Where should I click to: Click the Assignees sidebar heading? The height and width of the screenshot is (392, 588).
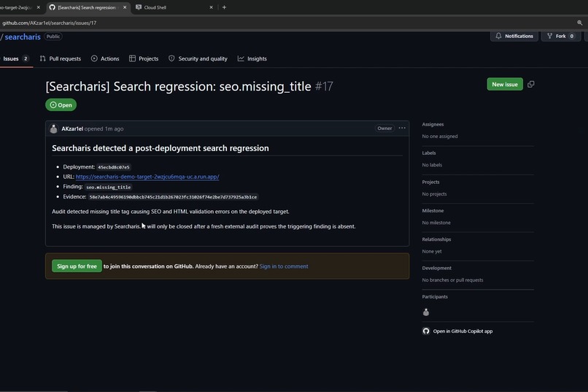433,124
